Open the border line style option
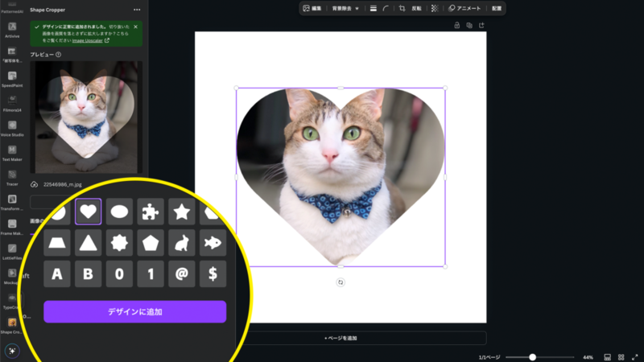644x362 pixels. (x=374, y=8)
